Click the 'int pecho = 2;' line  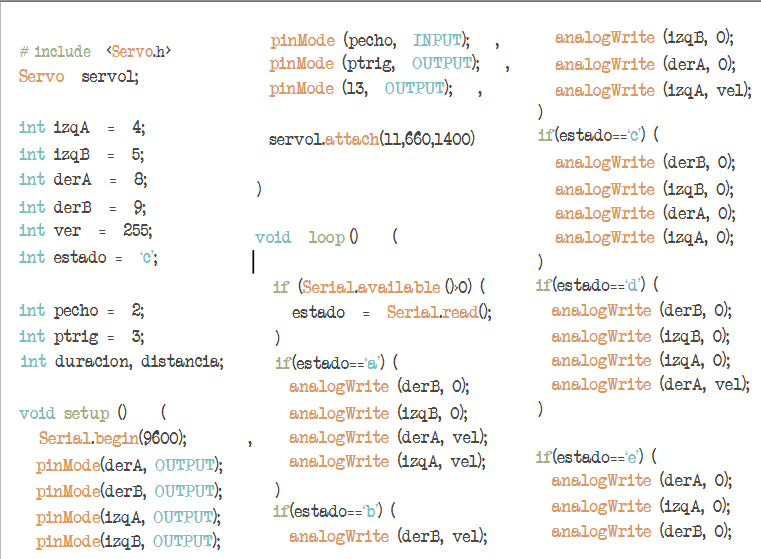click(x=82, y=311)
